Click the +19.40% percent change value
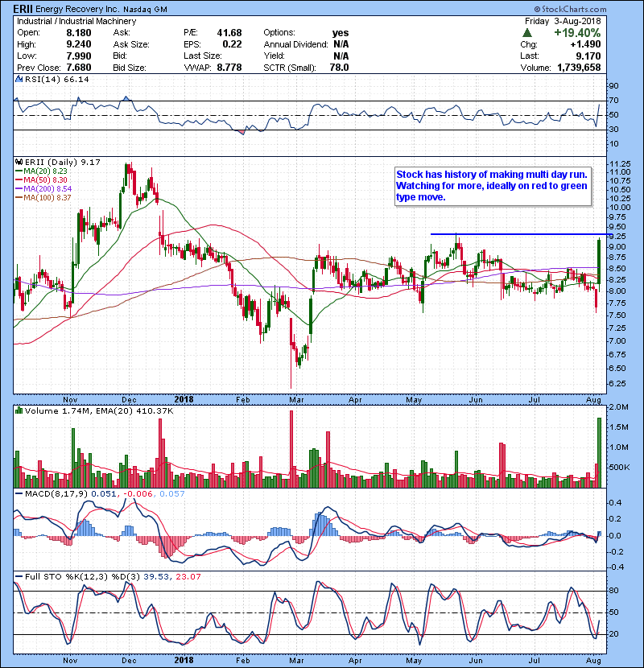 coord(577,33)
